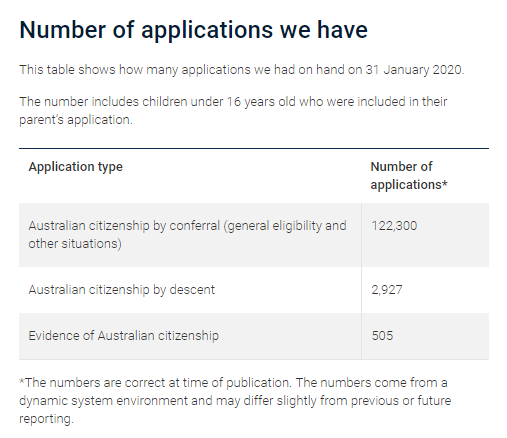This screenshot has height=438, width=507.
Task: Click the Australian citizenship by conferral row label
Action: coord(187,235)
